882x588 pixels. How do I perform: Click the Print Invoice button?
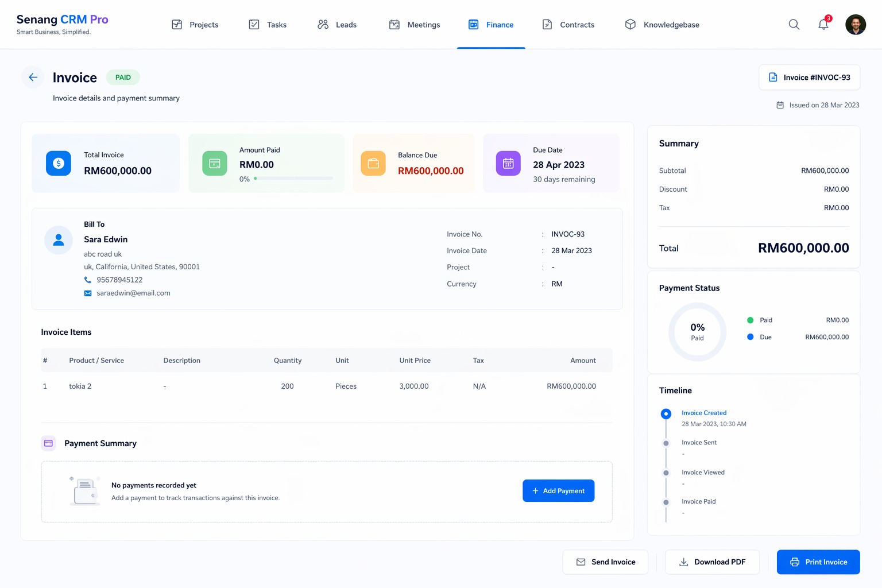818,562
